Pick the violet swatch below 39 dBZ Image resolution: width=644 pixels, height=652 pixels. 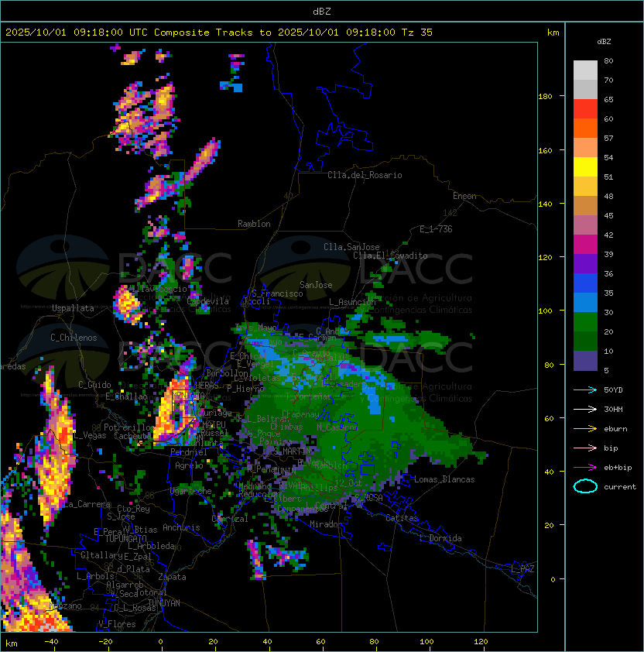585,264
